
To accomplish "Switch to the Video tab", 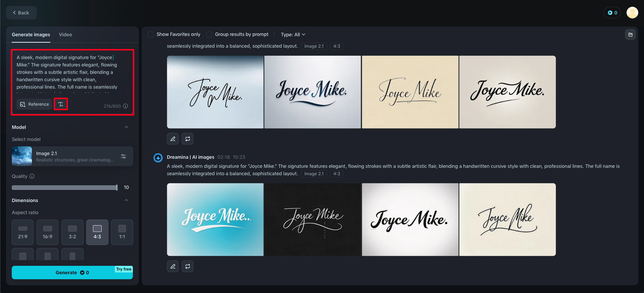I will coord(65,35).
